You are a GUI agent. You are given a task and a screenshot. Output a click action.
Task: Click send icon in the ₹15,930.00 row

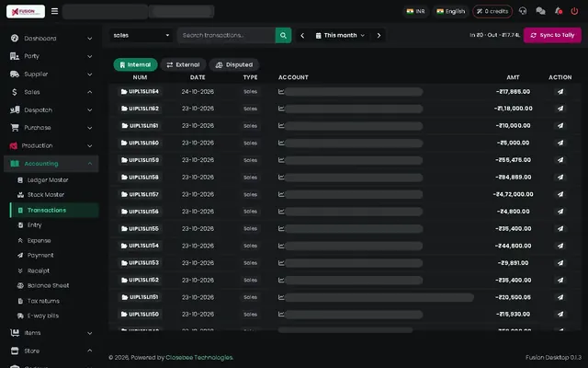pos(560,315)
